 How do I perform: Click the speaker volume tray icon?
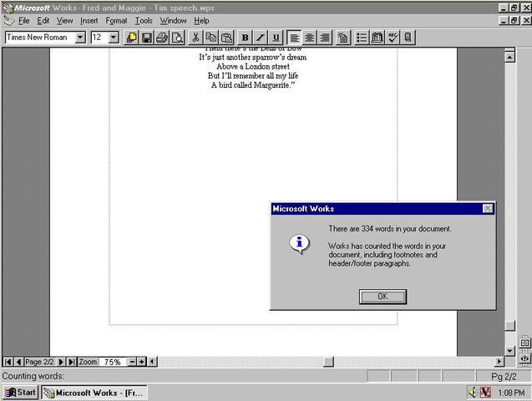coord(473,393)
